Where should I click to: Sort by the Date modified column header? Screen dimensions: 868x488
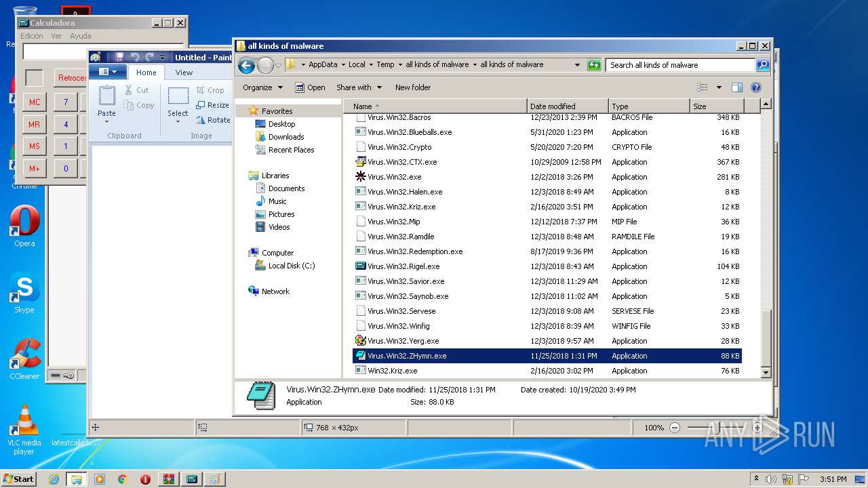tap(568, 106)
